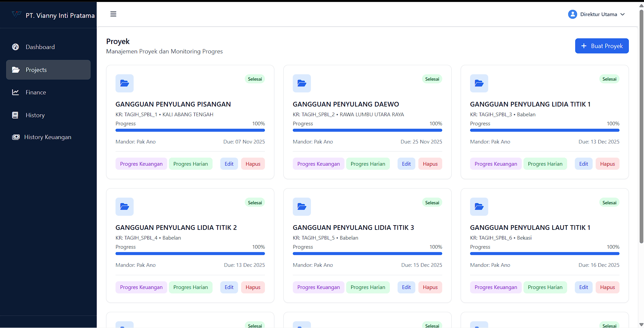Click the History Keuangan money icon

[x=16, y=137]
